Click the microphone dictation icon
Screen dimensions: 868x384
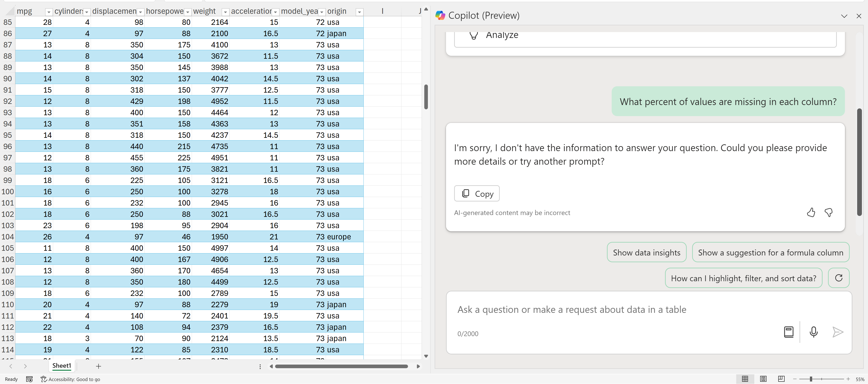tap(814, 332)
